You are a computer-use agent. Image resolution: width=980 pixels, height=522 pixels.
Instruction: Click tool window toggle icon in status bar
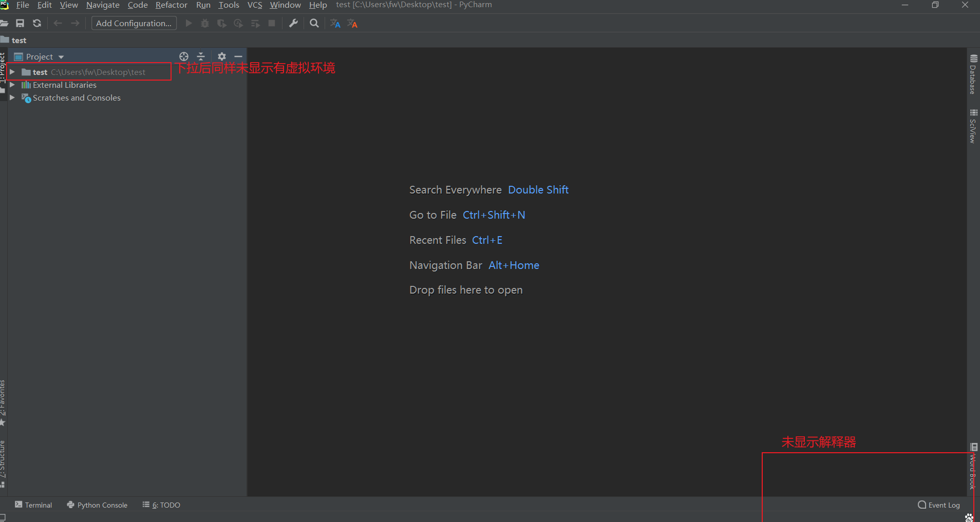tap(3, 517)
